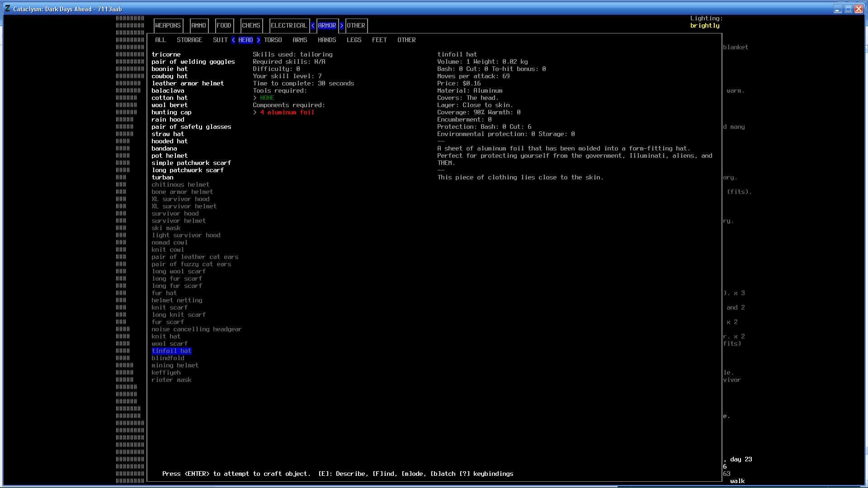Select the rioter mask recipe
Screen dimensions: 868x488
[x=171, y=380]
